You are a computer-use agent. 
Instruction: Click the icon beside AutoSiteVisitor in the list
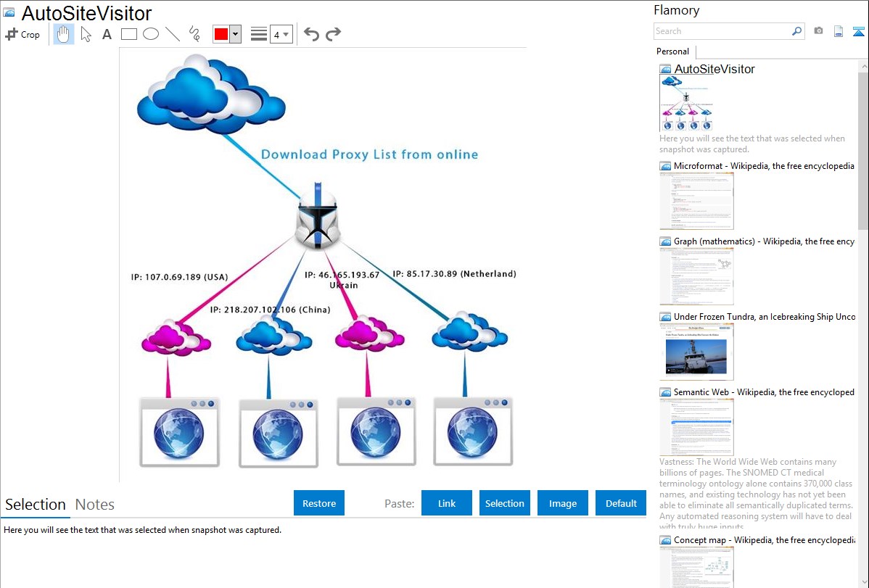coord(665,70)
